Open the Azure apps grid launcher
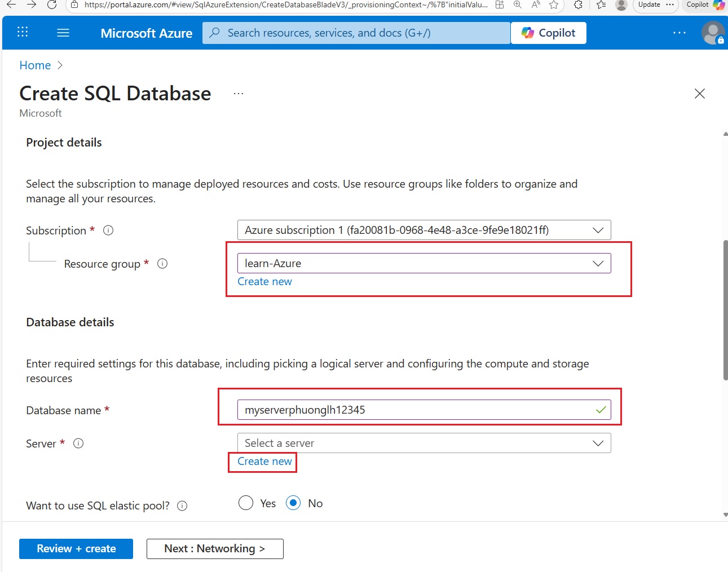This screenshot has height=572, width=728. pyautogui.click(x=23, y=32)
